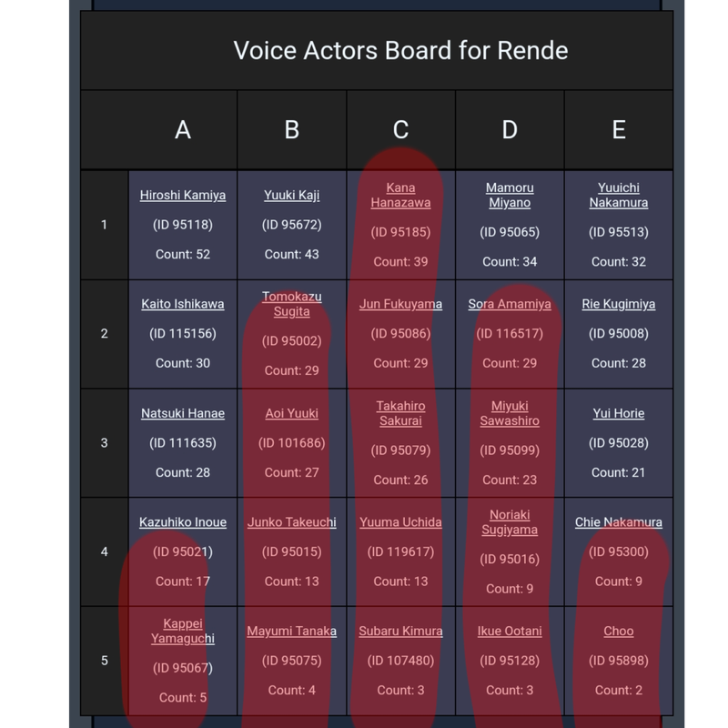Image resolution: width=728 pixels, height=728 pixels.
Task: Click the text 'Count: 39'
Action: pos(400,262)
